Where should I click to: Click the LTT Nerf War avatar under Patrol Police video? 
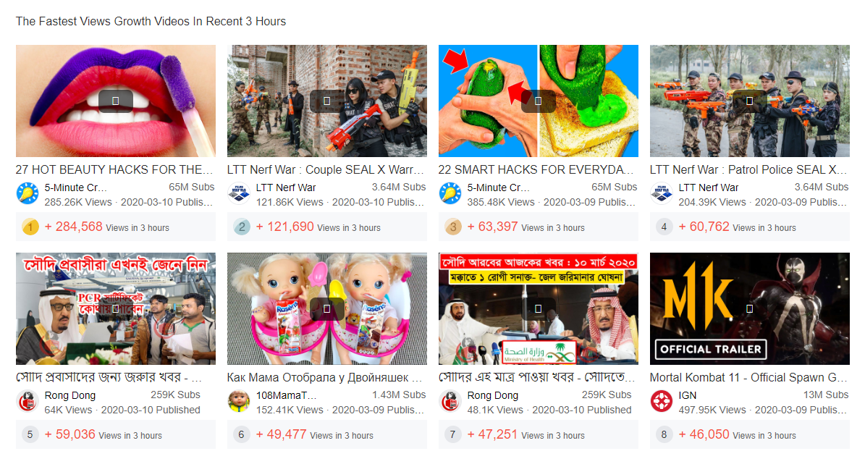pyautogui.click(x=661, y=194)
